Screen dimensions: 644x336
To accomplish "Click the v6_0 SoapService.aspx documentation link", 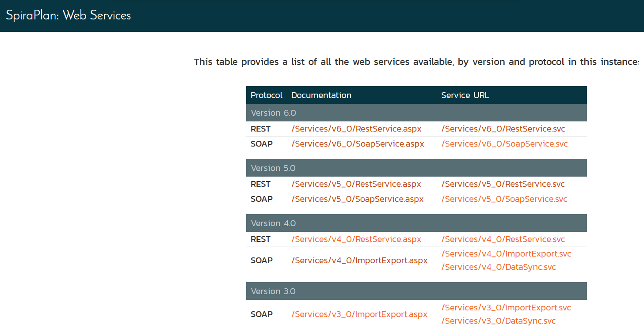I will point(358,144).
